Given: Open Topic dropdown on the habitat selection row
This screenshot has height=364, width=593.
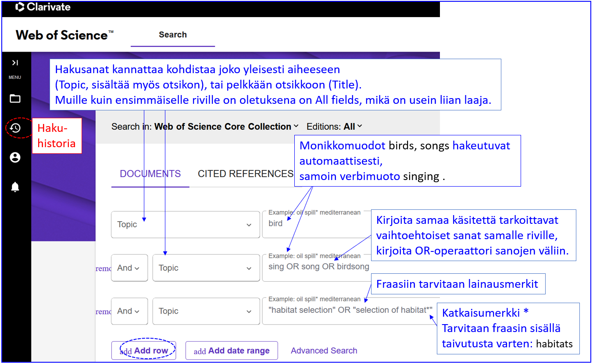Looking at the screenshot, I should (206, 311).
